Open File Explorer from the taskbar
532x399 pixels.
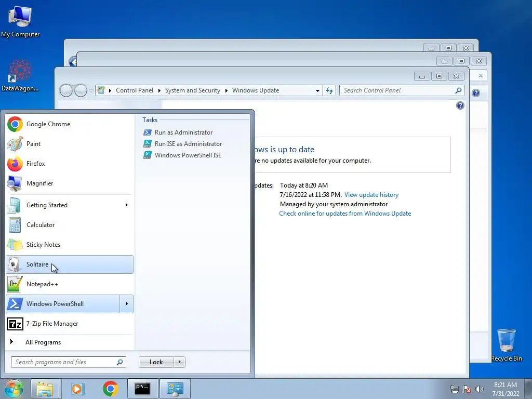[x=45, y=389]
